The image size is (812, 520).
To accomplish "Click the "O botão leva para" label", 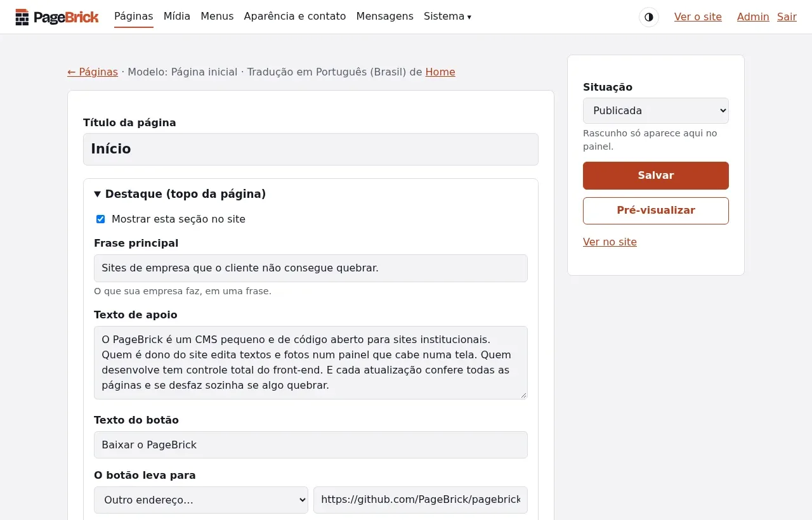I will click(x=145, y=476).
